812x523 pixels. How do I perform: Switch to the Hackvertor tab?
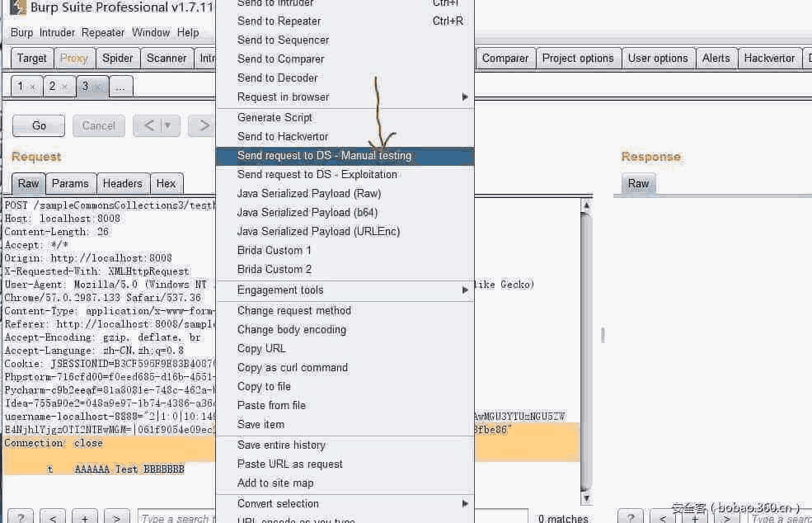768,58
